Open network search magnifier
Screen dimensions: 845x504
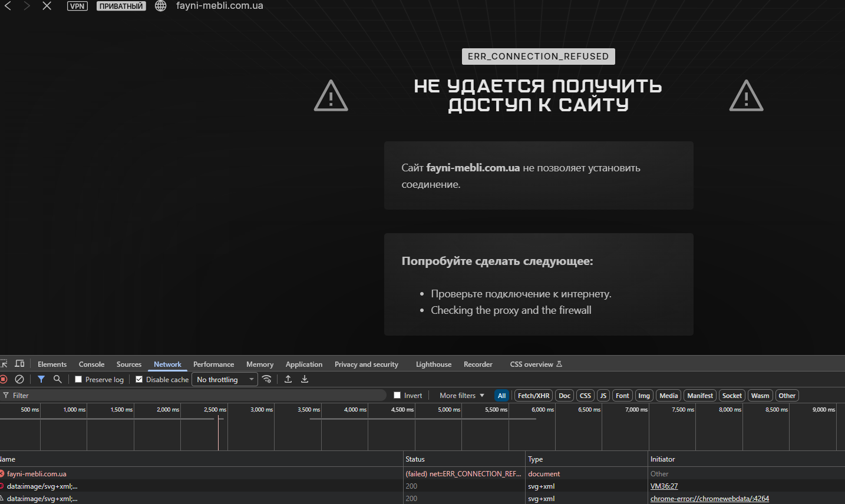58,379
